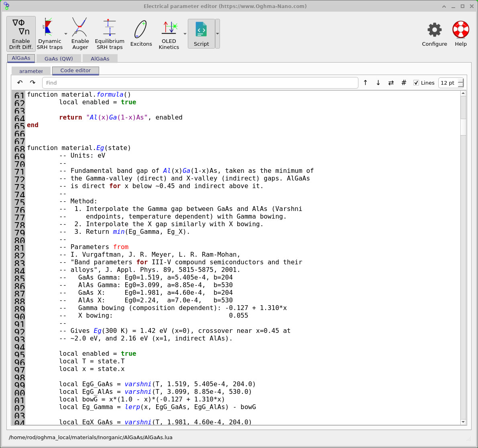Click the 'X bowing: 0.055' comment line
This screenshot has height=448, width=478.
(x=154, y=316)
